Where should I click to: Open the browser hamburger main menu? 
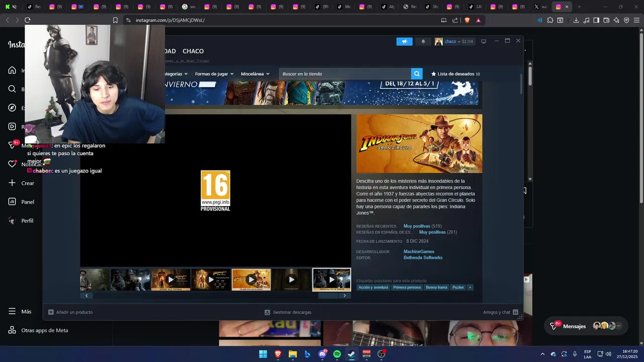point(636,20)
